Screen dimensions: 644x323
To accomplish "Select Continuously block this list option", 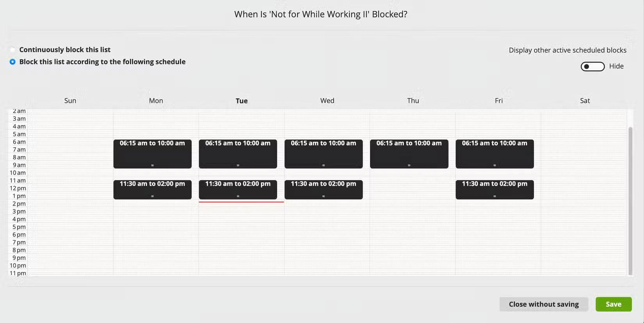I will click(x=13, y=50).
